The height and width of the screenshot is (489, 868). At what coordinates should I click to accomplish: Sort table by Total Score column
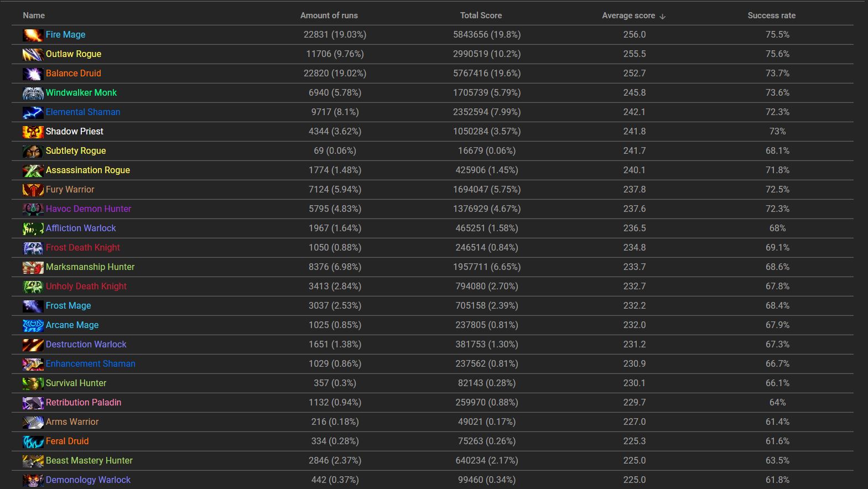pos(481,15)
